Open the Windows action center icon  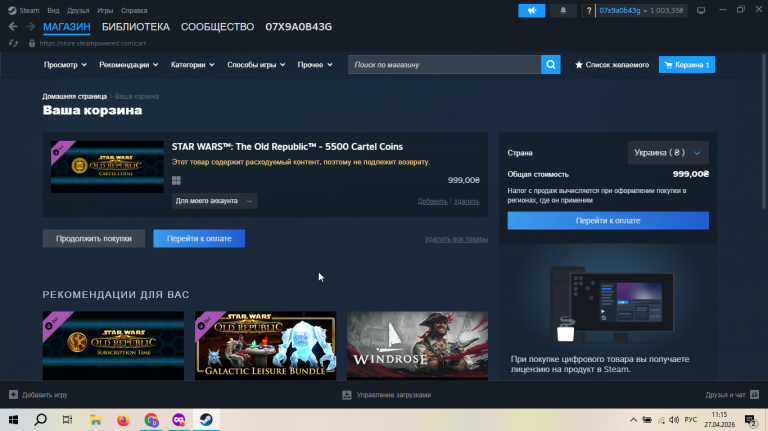[750, 420]
